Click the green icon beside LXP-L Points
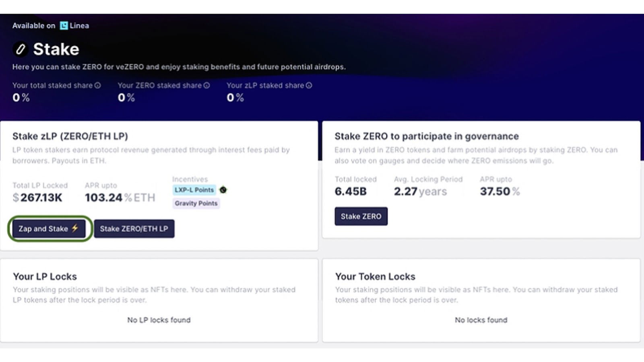644x362 pixels. point(223,190)
